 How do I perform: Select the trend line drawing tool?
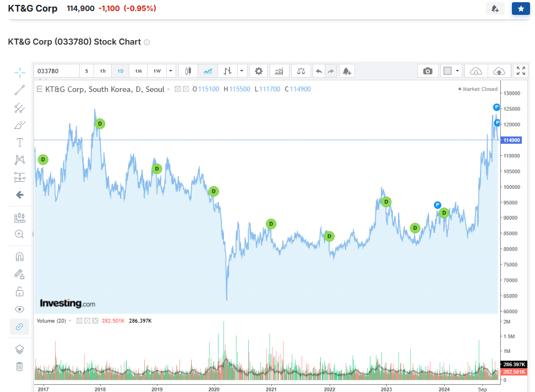[x=20, y=90]
